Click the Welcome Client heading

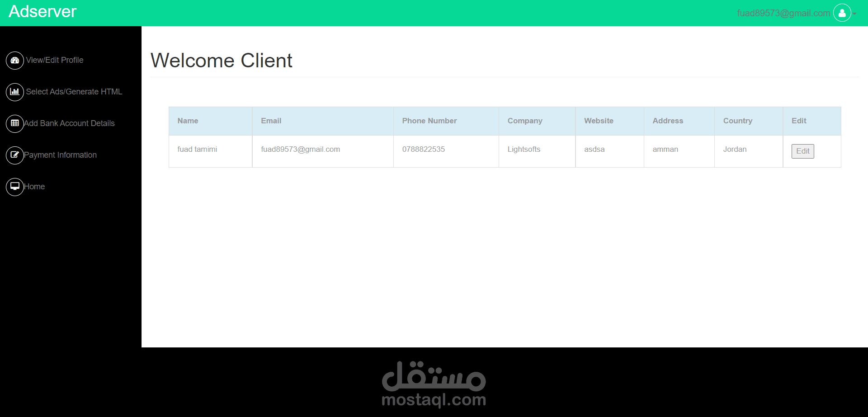coord(222,61)
